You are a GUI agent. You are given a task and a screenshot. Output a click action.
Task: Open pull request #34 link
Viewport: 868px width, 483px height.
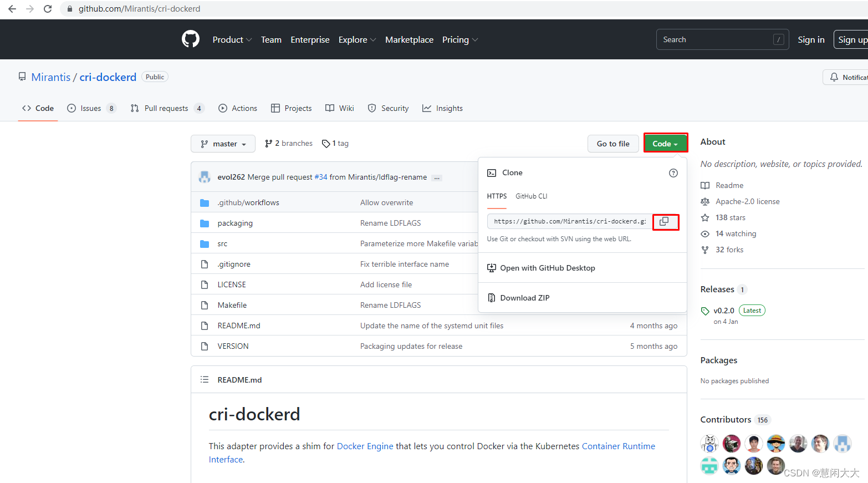(321, 177)
